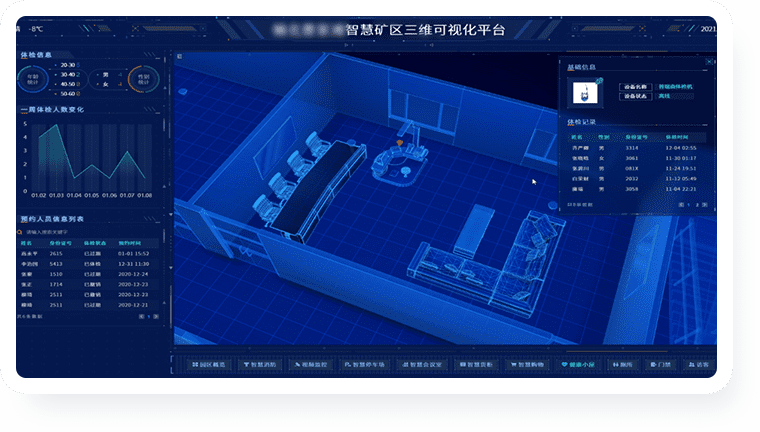Image resolution: width=760 pixels, height=432 pixels.
Task: Switch to the 门禁 tab
Action: pos(661,365)
